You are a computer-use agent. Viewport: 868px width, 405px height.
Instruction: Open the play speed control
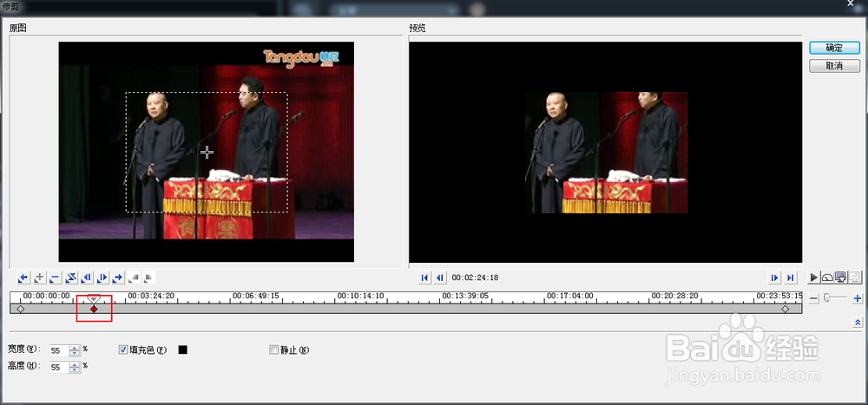point(827,278)
